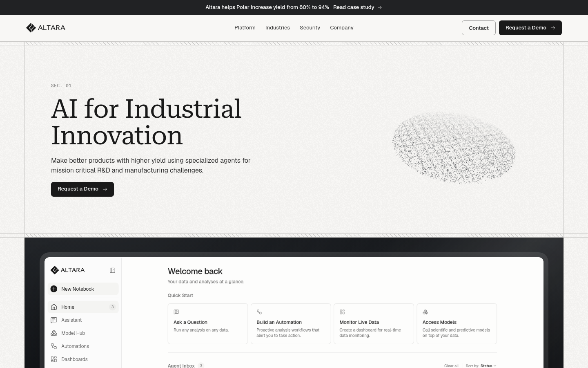Click the Automations icon in sidebar

coord(54,346)
